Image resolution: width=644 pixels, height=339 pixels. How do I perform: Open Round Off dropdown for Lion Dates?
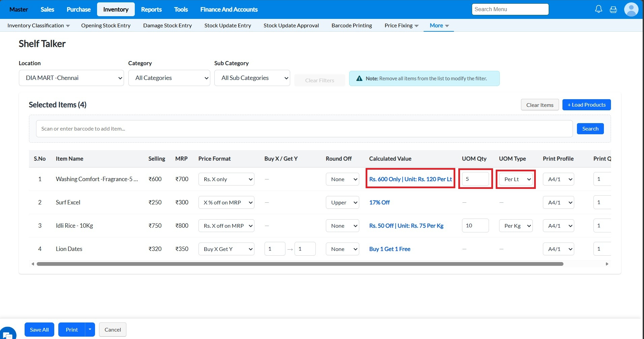click(x=342, y=249)
